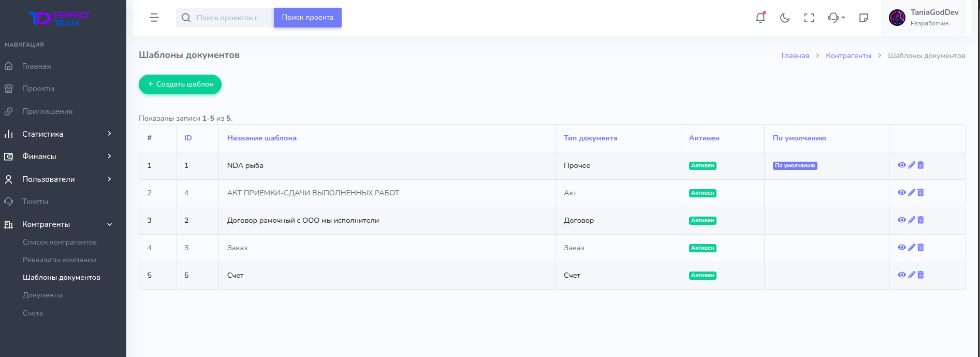980x357 pixels.
Task: Select the NDA рыба template name
Action: [x=245, y=165]
